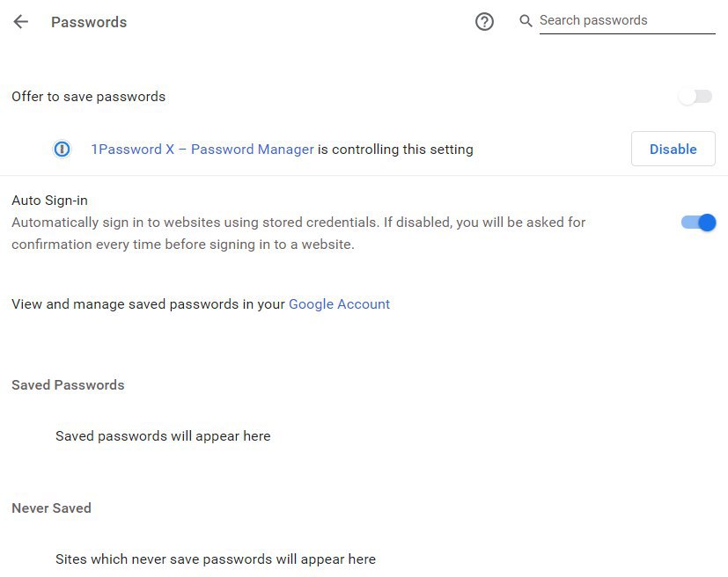Click the Auto Sign-in description paragraph
Image resolution: width=728 pixels, height=577 pixels.
pos(298,233)
